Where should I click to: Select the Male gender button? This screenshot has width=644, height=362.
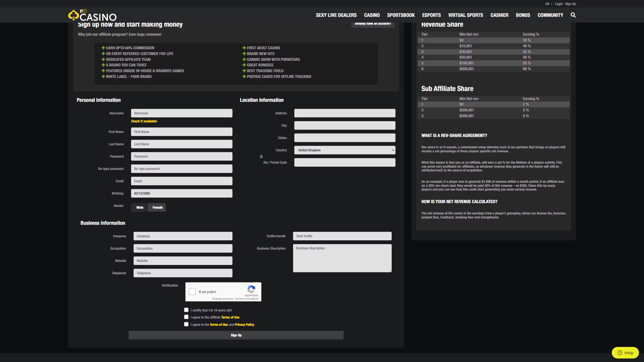[x=139, y=207]
